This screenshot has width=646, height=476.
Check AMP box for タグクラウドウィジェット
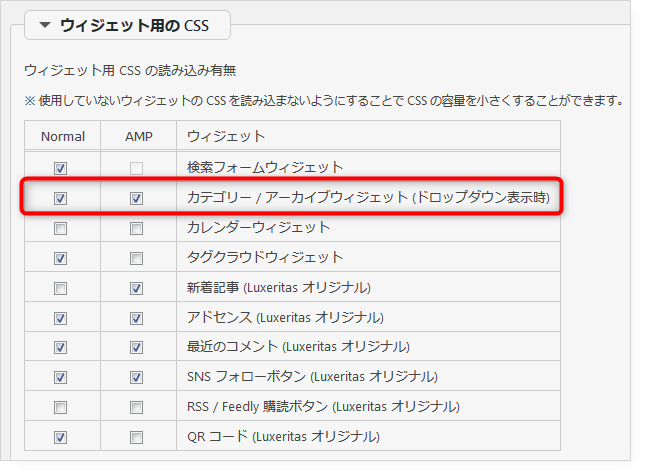[137, 258]
